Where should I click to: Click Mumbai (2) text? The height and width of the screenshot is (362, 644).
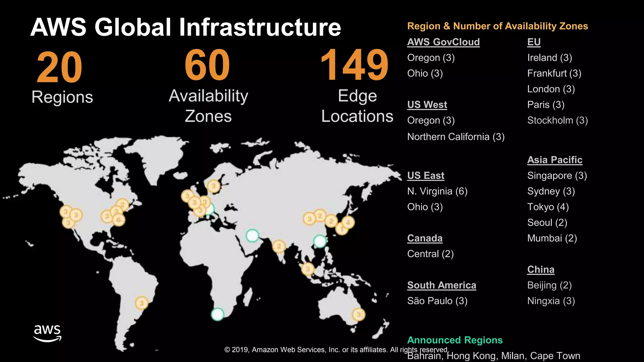coord(552,239)
